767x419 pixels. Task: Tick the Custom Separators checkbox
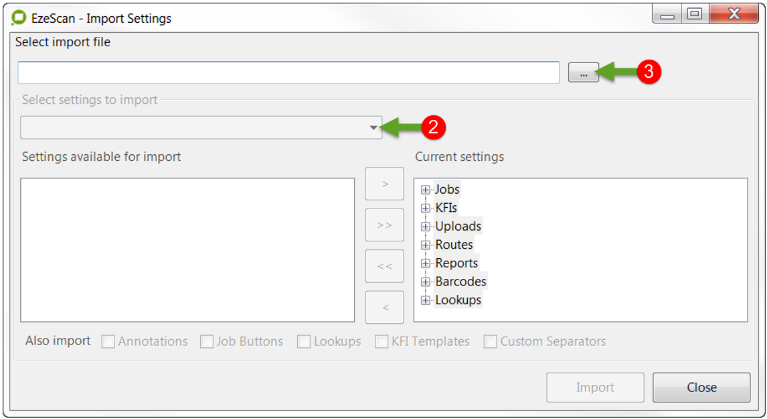pyautogui.click(x=490, y=342)
